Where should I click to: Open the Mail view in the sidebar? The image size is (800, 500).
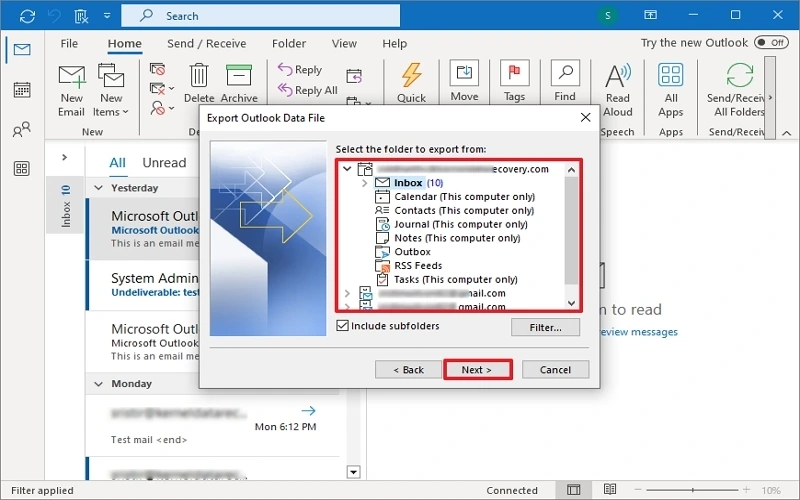(22, 49)
